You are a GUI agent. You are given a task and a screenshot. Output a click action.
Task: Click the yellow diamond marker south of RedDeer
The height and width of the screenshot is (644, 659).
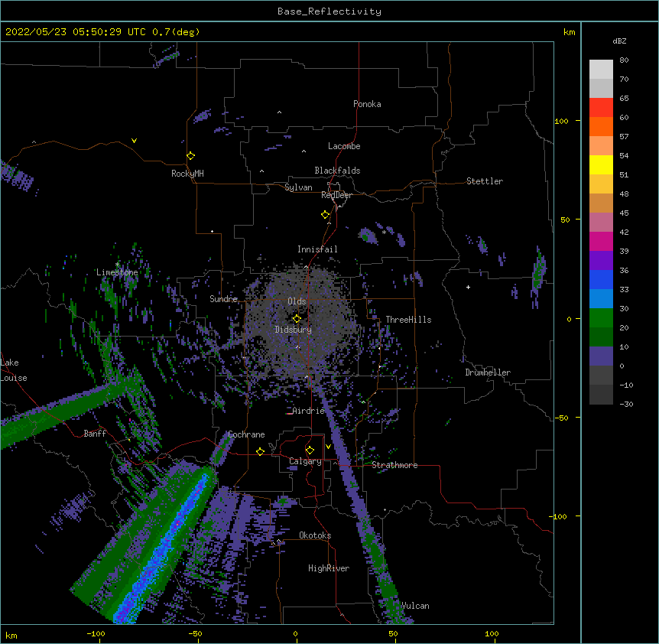(326, 215)
